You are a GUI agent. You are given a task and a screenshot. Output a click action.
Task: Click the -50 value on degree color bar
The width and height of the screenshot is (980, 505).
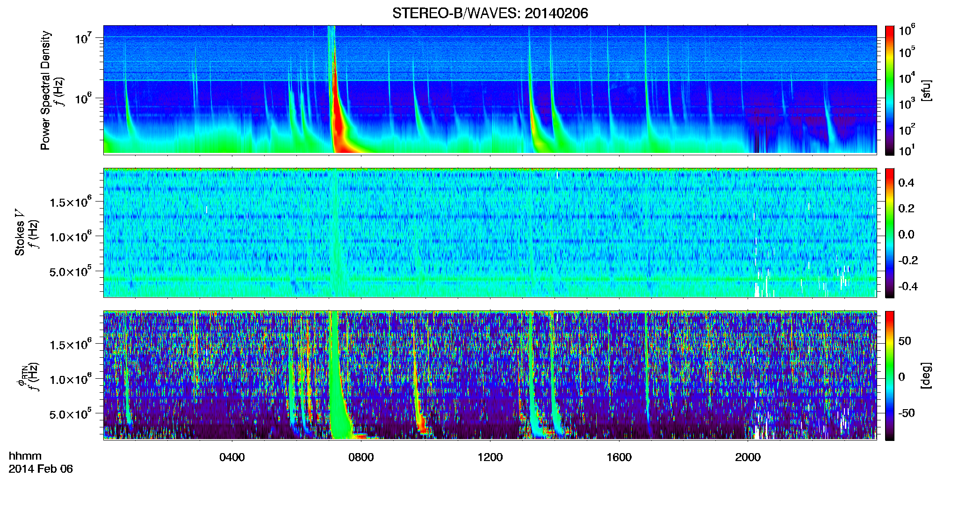click(x=907, y=413)
